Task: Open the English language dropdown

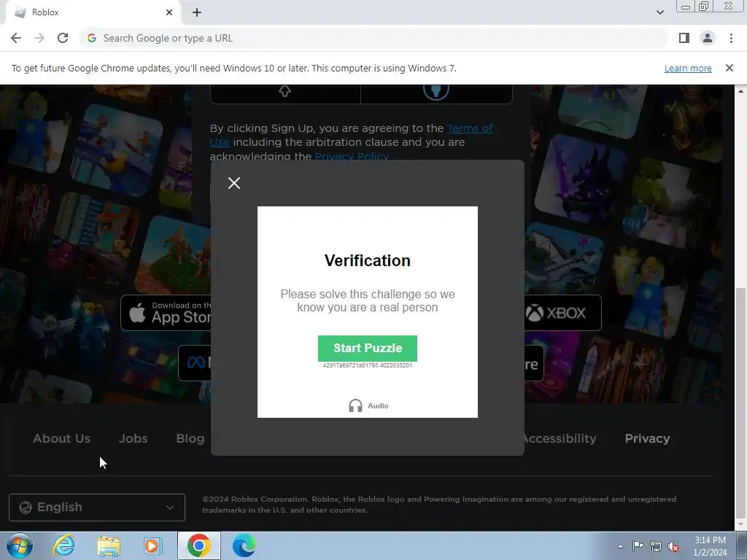Action: [97, 507]
